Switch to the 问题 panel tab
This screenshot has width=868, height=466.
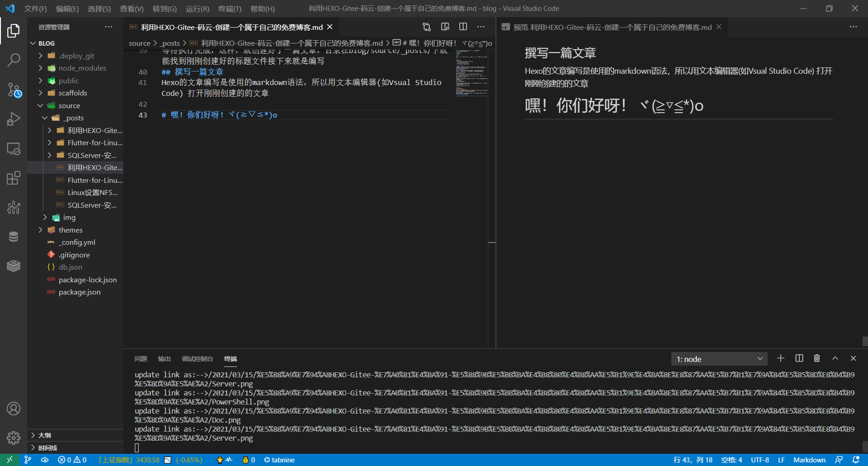141,359
